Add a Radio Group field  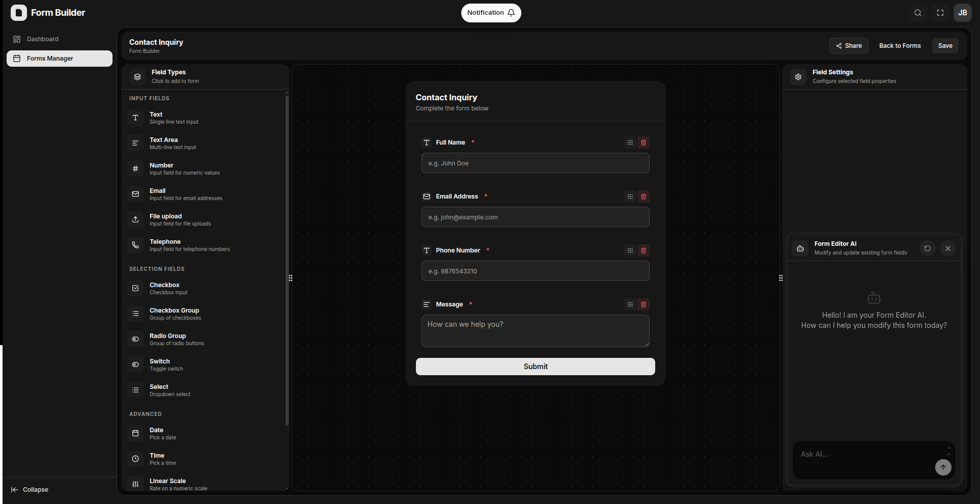[205, 339]
